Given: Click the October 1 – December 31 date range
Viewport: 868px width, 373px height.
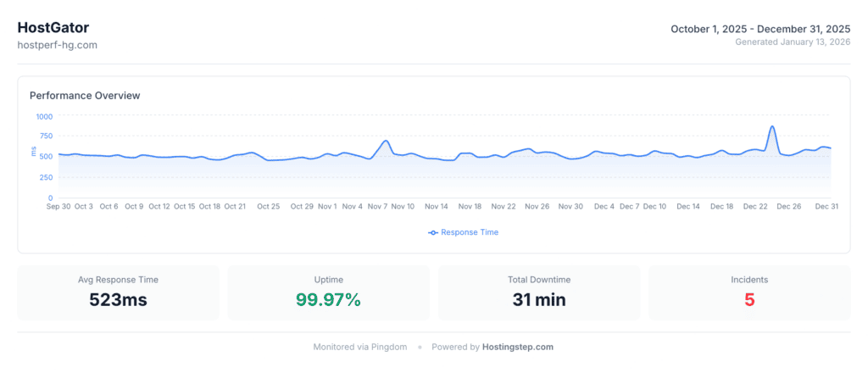Looking at the screenshot, I should tap(759, 29).
